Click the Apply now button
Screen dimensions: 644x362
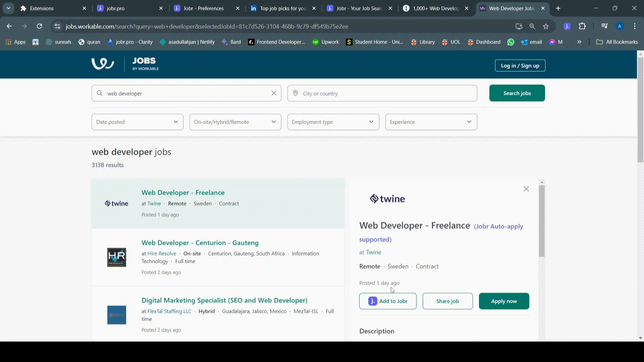tap(504, 301)
